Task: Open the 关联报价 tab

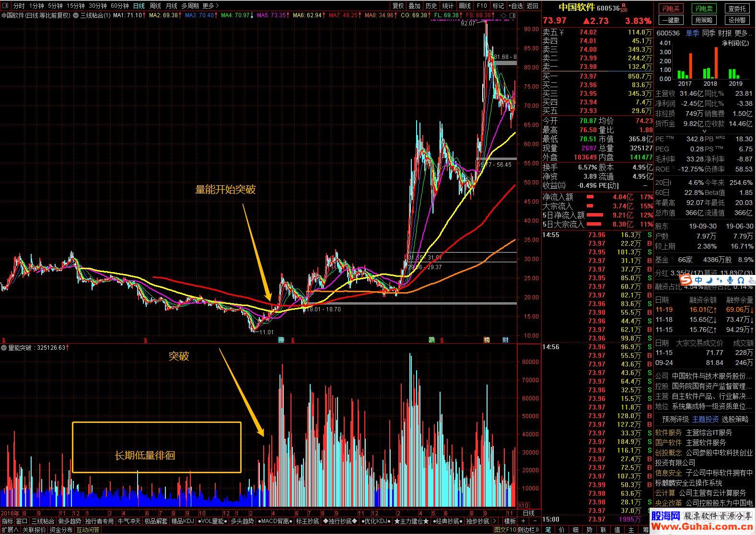Action: (34, 530)
